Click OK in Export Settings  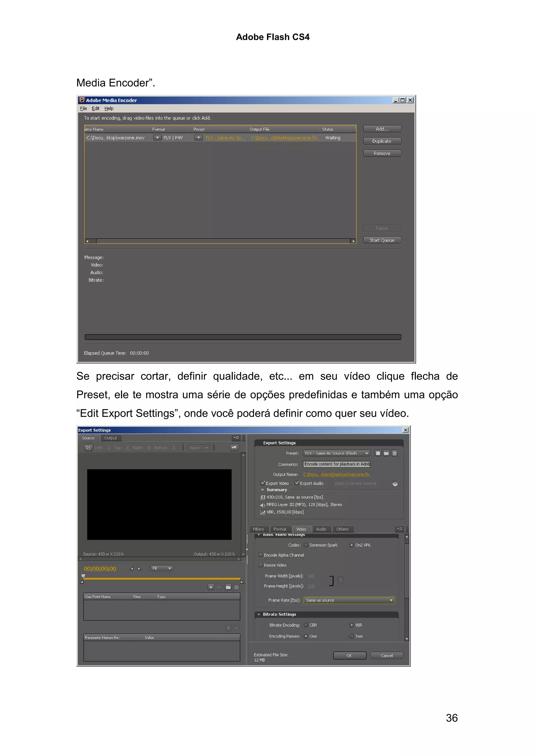pyautogui.click(x=349, y=656)
